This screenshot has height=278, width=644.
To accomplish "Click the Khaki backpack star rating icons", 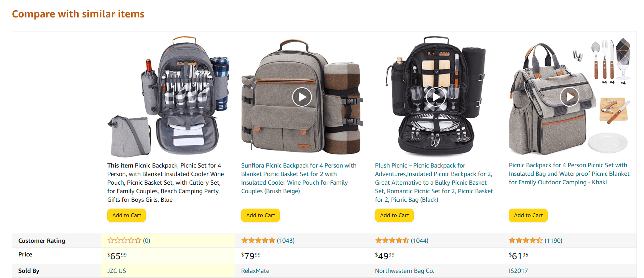I will pyautogui.click(x=526, y=240).
